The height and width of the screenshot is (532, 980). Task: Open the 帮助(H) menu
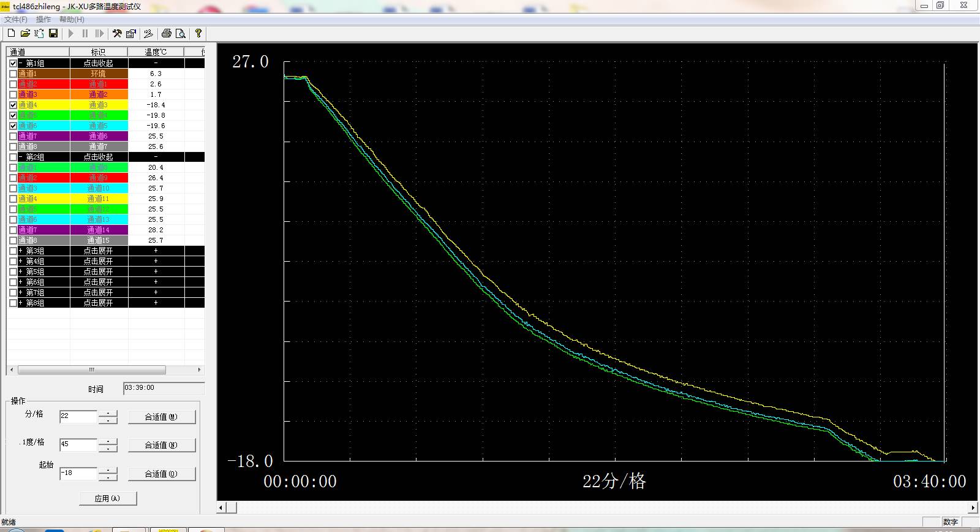click(72, 20)
